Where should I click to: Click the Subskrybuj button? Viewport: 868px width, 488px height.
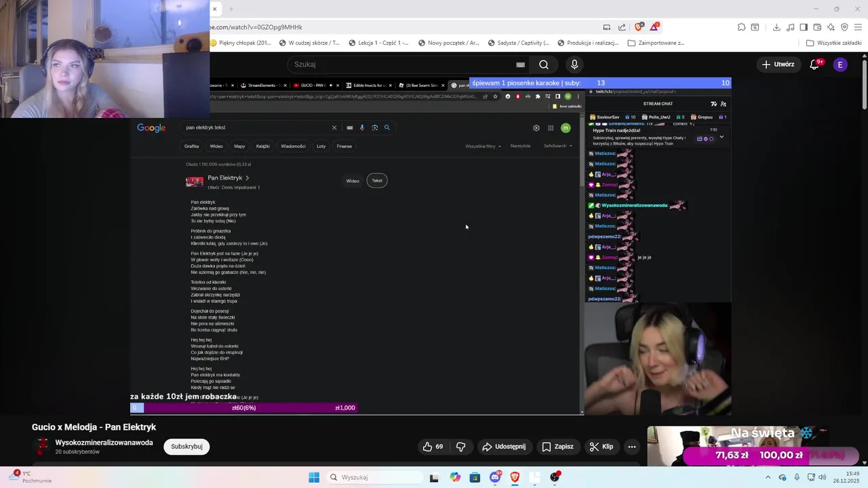[186, 447]
